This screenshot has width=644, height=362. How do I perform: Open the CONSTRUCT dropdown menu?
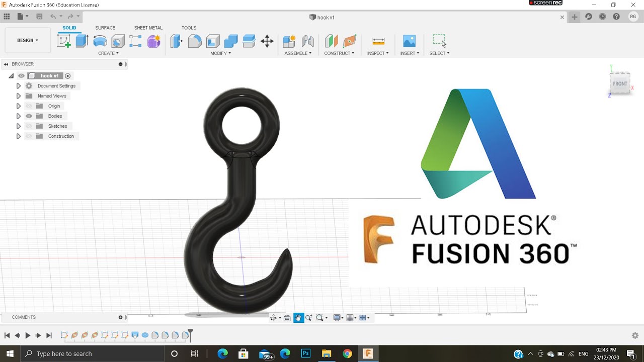(339, 53)
